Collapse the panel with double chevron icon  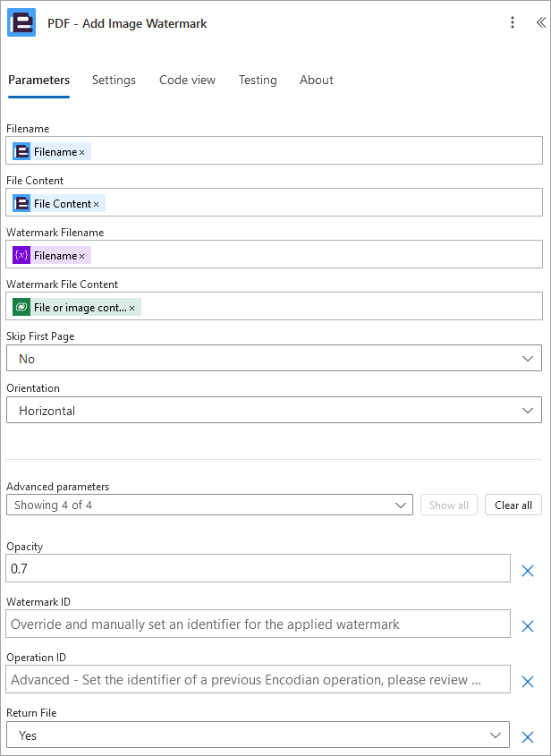(x=541, y=22)
